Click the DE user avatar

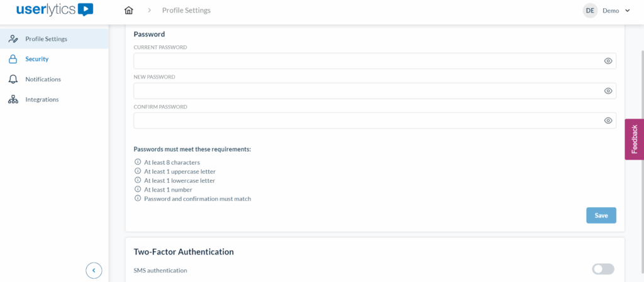pyautogui.click(x=590, y=11)
